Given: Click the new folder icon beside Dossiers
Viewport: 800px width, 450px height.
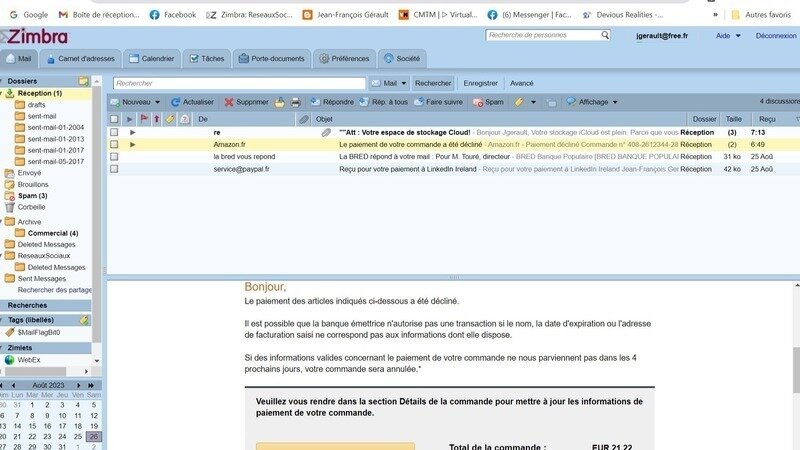Looking at the screenshot, I should [84, 81].
